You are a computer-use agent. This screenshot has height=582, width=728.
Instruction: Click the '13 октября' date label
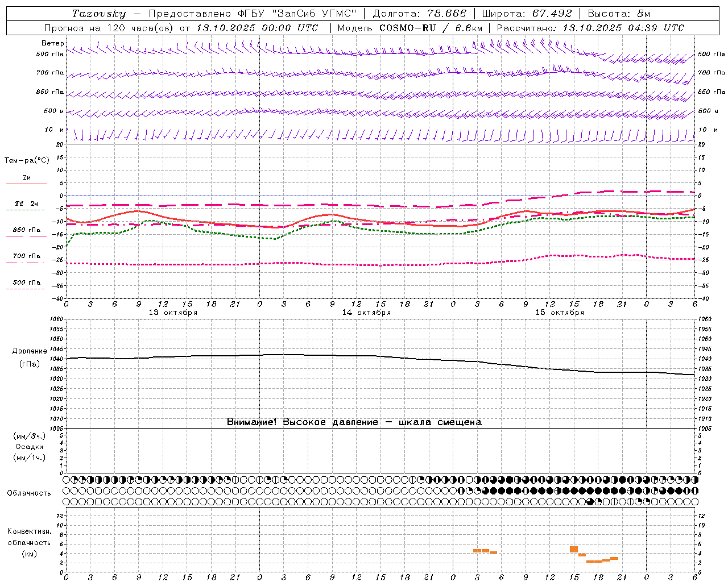click(173, 313)
